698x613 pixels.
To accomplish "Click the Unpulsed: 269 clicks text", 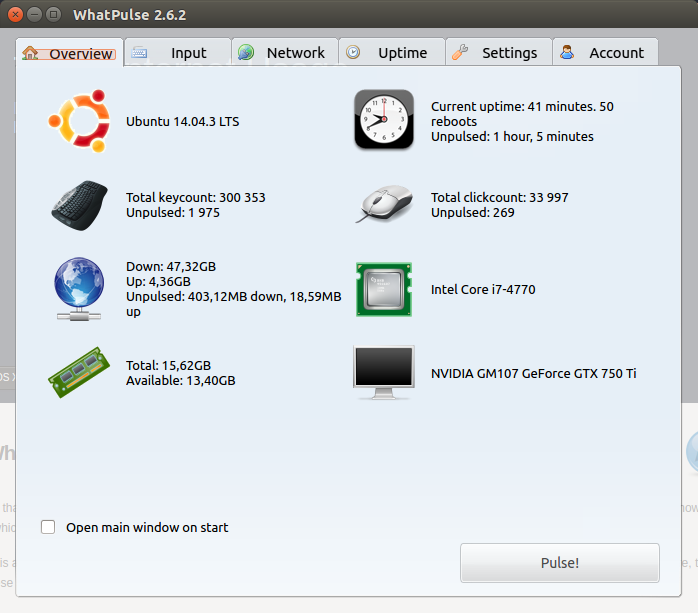I will (x=472, y=212).
